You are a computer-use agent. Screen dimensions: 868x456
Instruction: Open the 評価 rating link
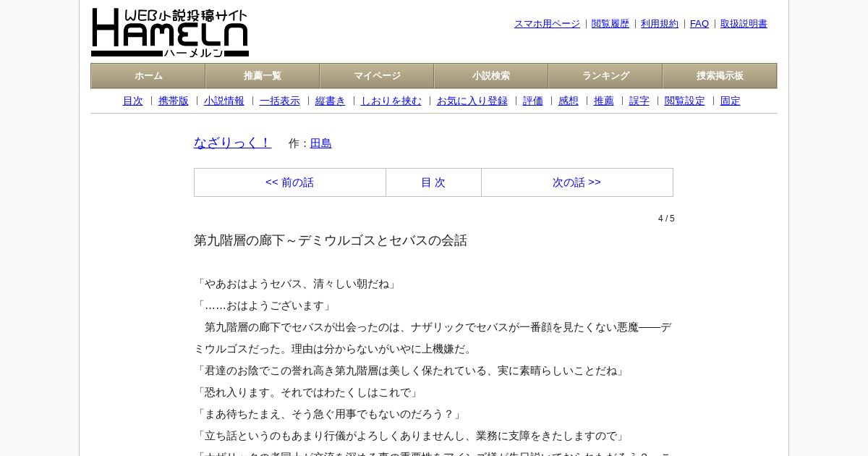coord(533,101)
